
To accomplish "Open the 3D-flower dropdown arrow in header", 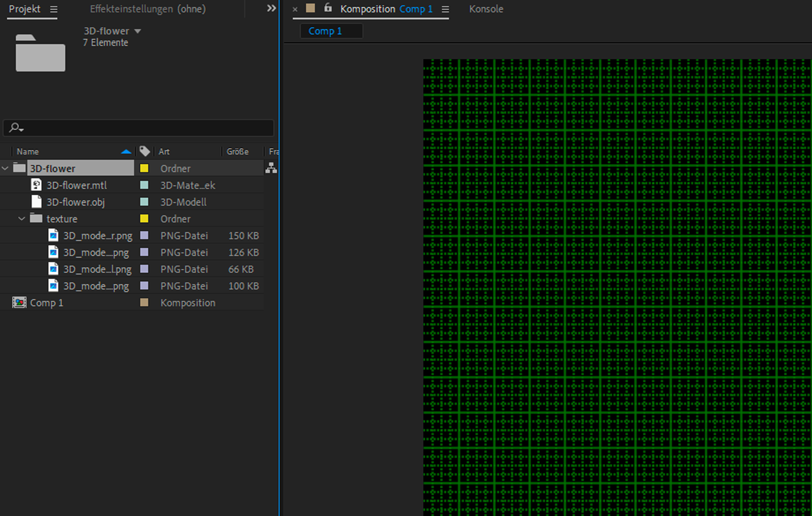I will pyautogui.click(x=137, y=31).
